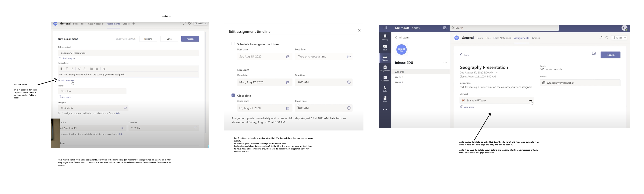
Task: Open calendar picker for Mon, Aug 17 due date
Action: coord(288,83)
